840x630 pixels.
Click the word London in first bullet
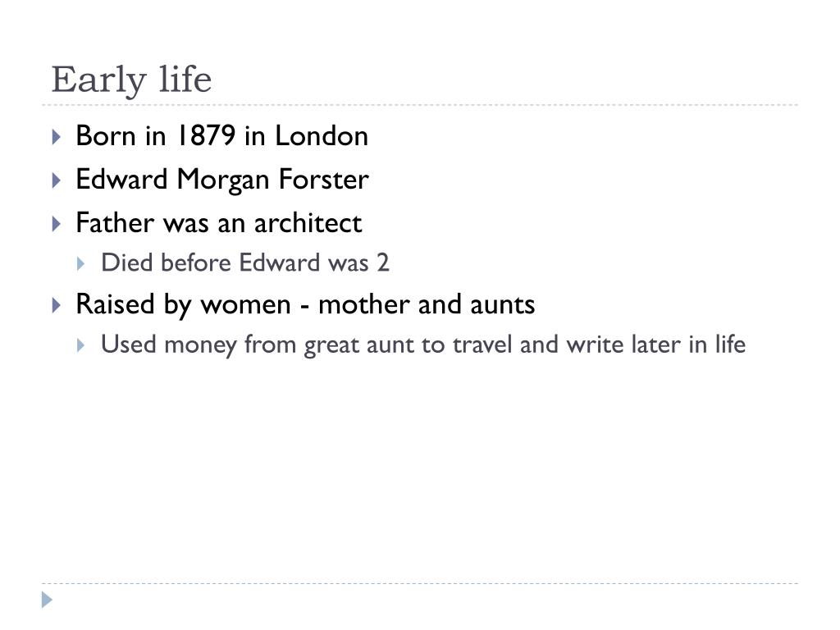322,135
